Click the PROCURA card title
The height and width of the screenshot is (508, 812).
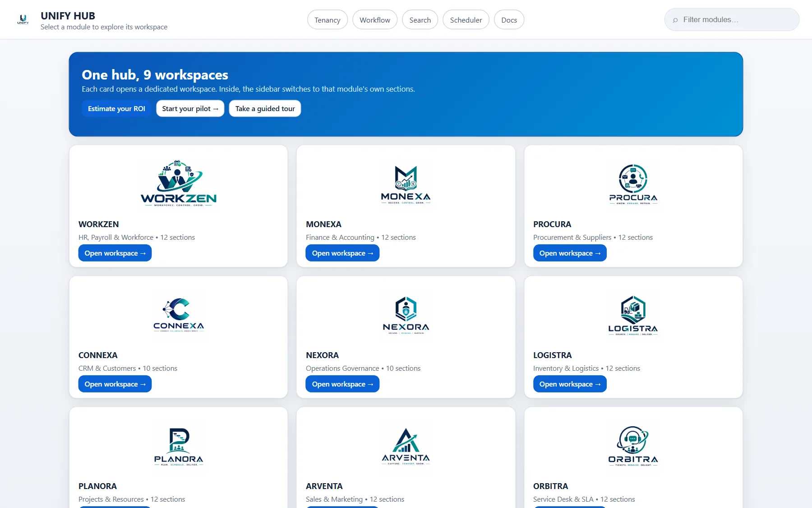pyautogui.click(x=552, y=224)
